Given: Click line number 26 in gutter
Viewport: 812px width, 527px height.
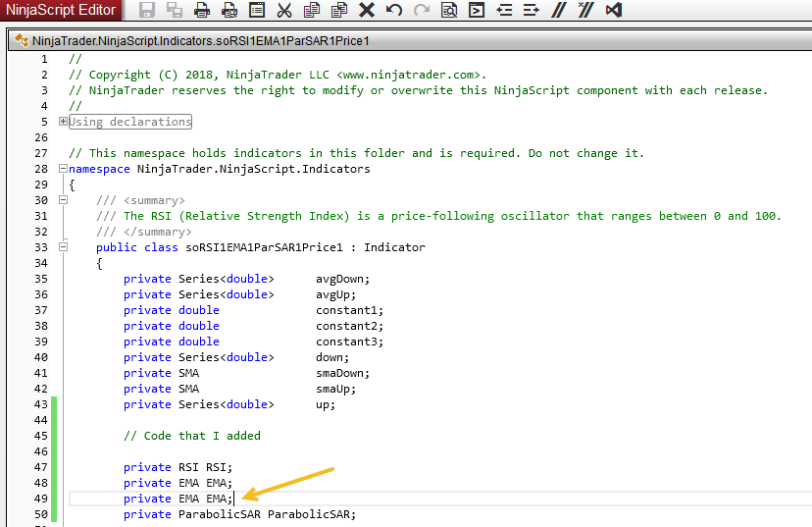Looking at the screenshot, I should point(41,137).
